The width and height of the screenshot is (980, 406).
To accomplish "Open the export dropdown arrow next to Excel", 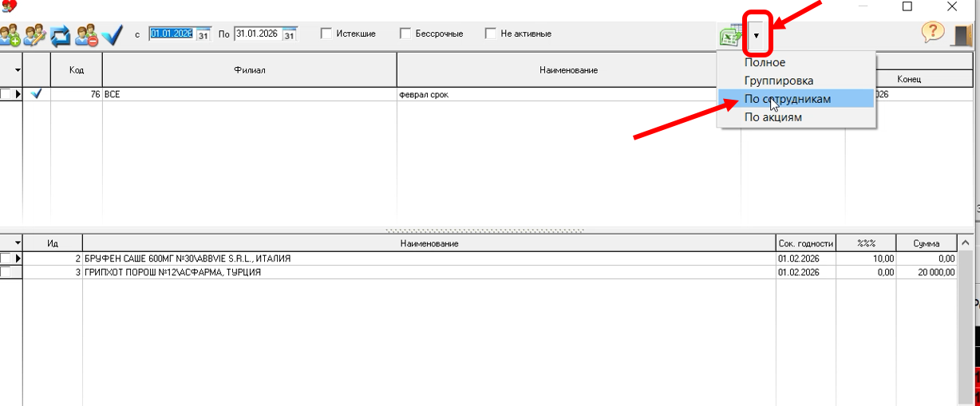I will click(757, 36).
